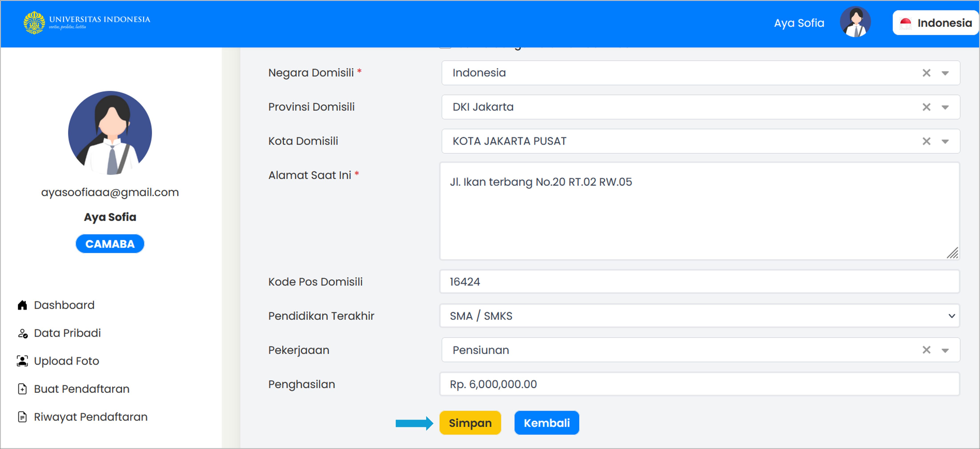Open the Pendidikan Terakhir select box
This screenshot has height=449, width=980.
[x=699, y=315]
